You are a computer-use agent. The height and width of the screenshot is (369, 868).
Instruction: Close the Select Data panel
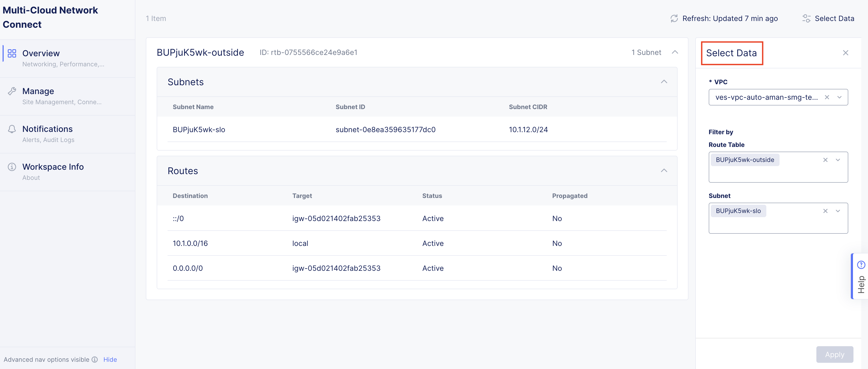tap(846, 53)
